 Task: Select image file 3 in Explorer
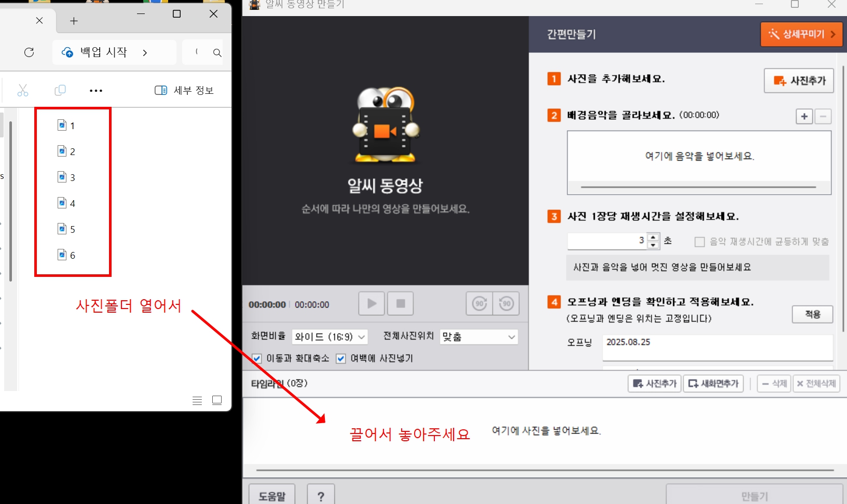pos(66,177)
